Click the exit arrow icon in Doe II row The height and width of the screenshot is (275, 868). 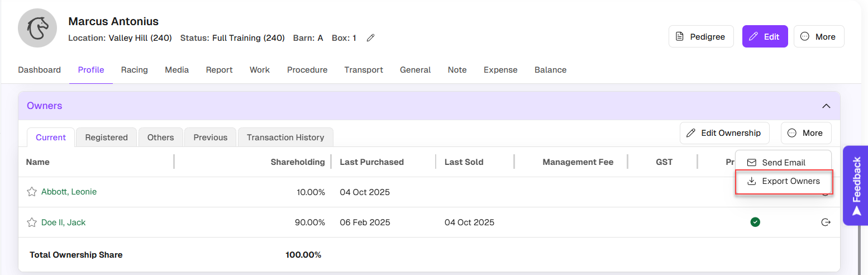point(826,222)
